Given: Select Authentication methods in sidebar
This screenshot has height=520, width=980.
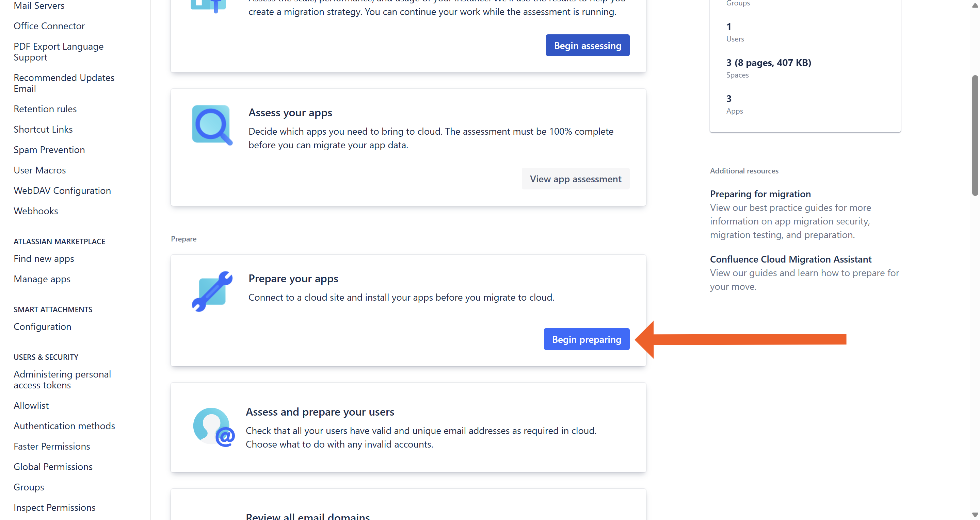Looking at the screenshot, I should [64, 426].
